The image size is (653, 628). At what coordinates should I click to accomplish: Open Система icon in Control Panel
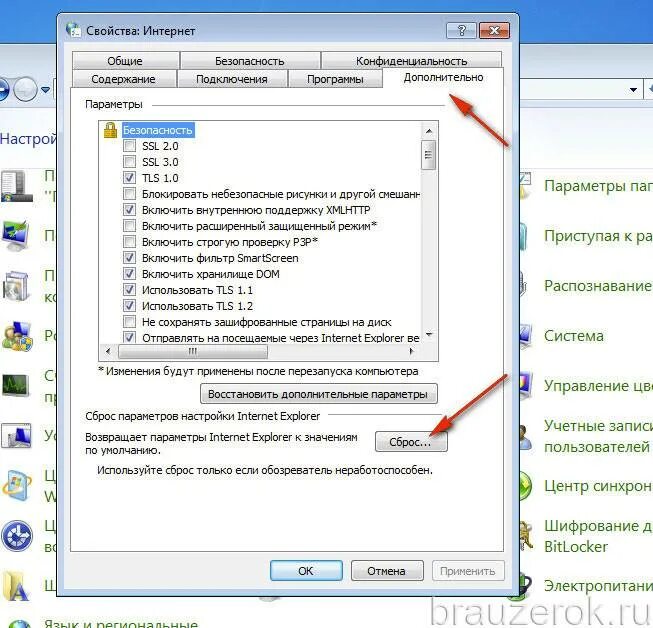click(526, 336)
